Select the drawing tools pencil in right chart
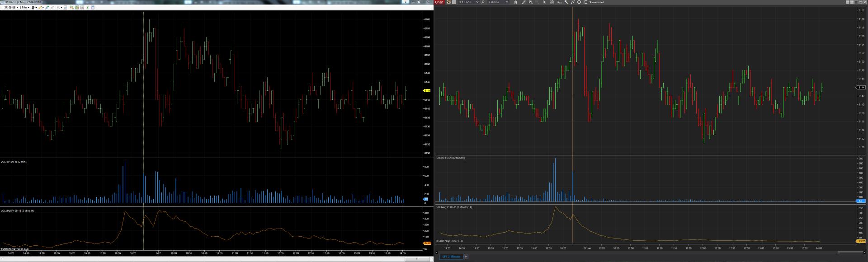 pyautogui.click(x=524, y=2)
